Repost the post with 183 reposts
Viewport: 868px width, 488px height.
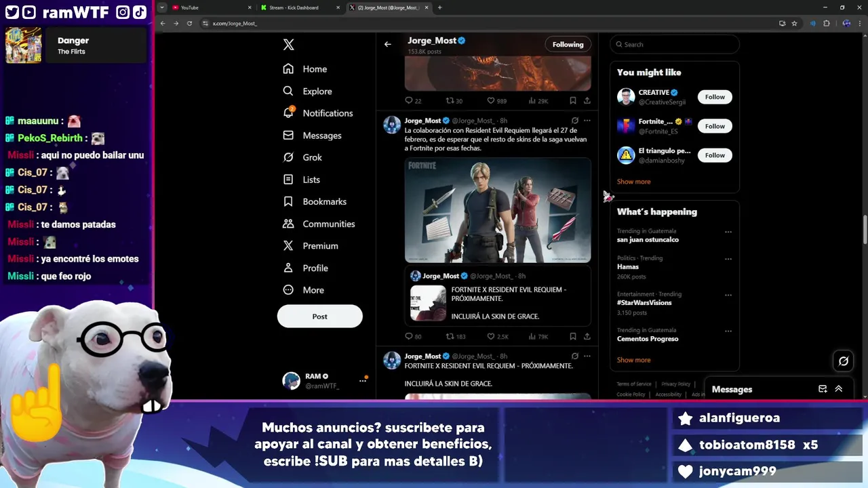(456, 337)
